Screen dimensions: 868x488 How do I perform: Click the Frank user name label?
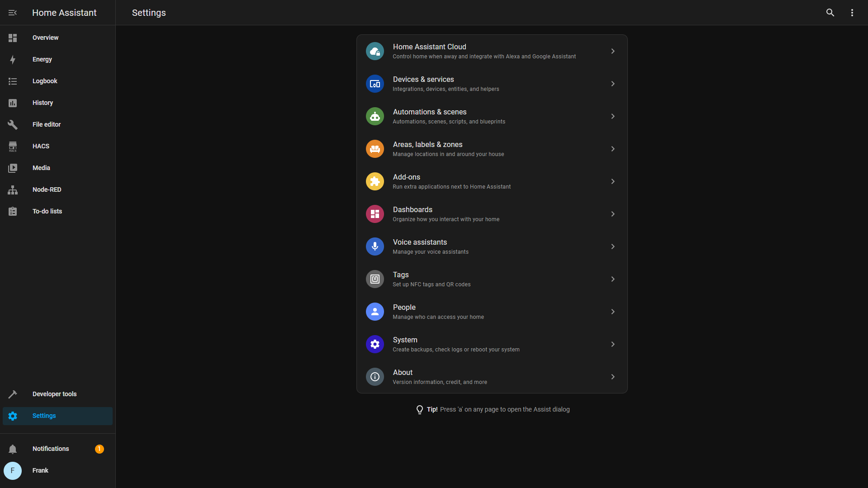[x=40, y=470]
